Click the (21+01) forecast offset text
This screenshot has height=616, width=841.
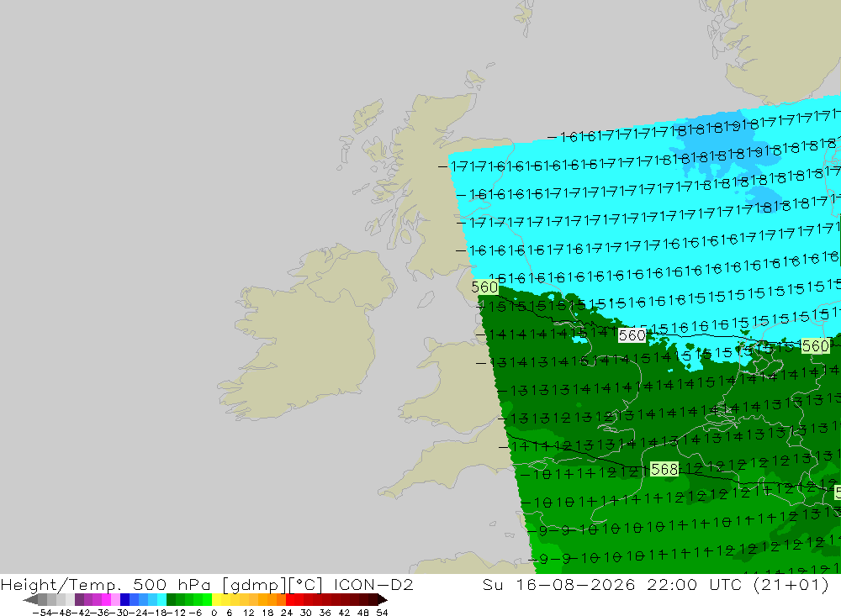791,585
